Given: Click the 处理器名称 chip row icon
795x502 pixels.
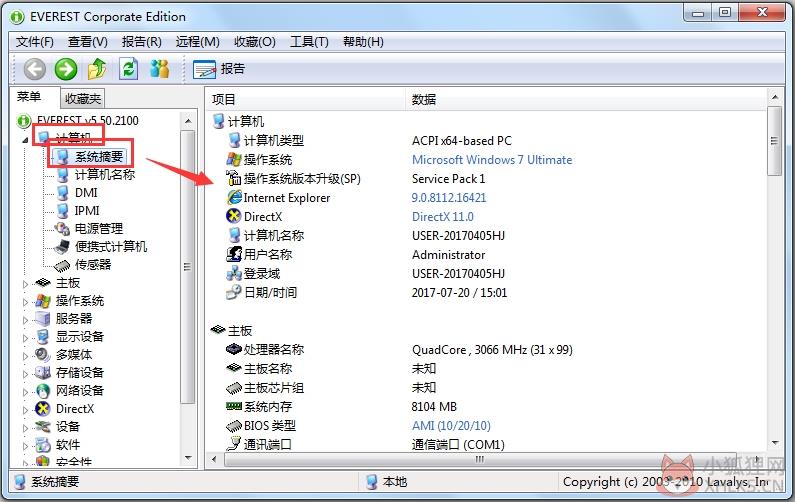Looking at the screenshot, I should [x=234, y=349].
